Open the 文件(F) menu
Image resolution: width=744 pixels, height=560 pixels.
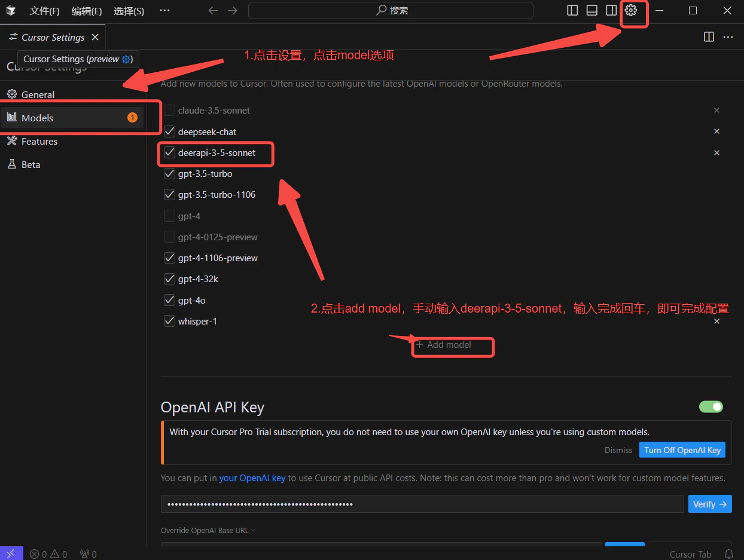pos(45,11)
